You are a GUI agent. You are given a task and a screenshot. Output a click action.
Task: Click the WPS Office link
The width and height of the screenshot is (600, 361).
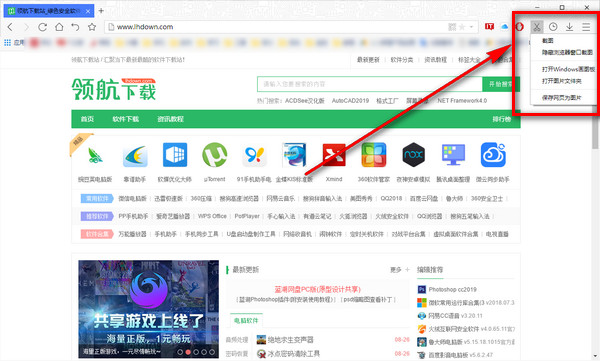(x=212, y=216)
